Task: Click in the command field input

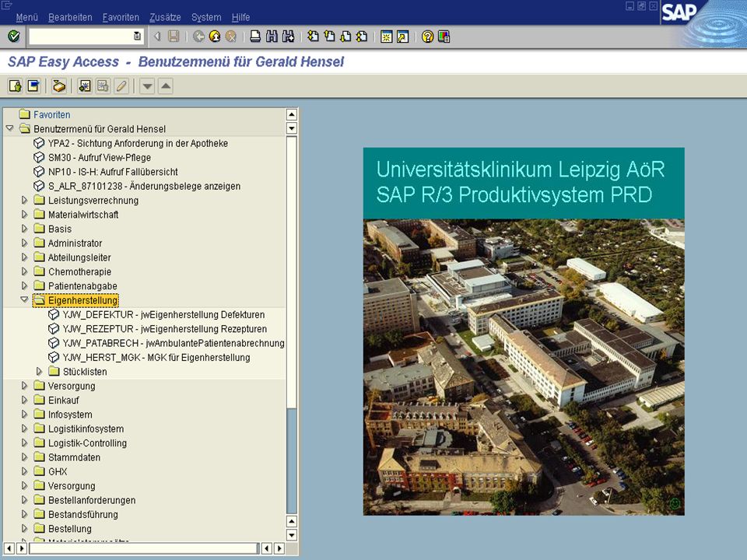Action: 81,37
